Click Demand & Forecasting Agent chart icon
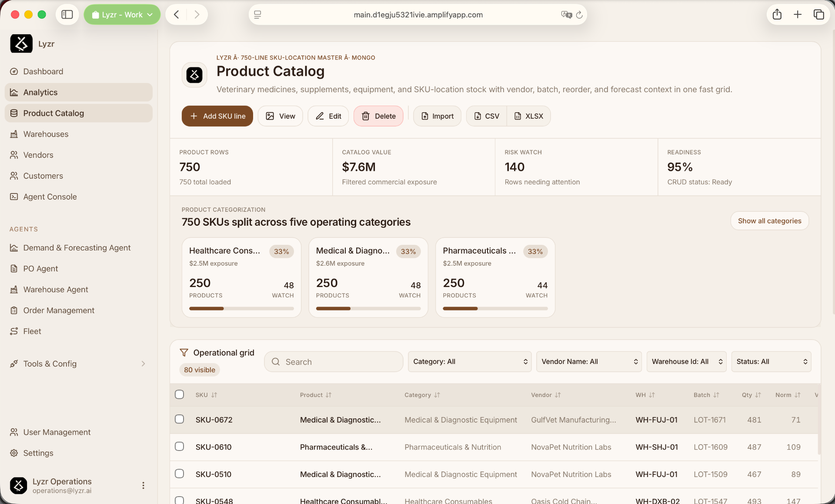The width and height of the screenshot is (835, 504). [14, 247]
